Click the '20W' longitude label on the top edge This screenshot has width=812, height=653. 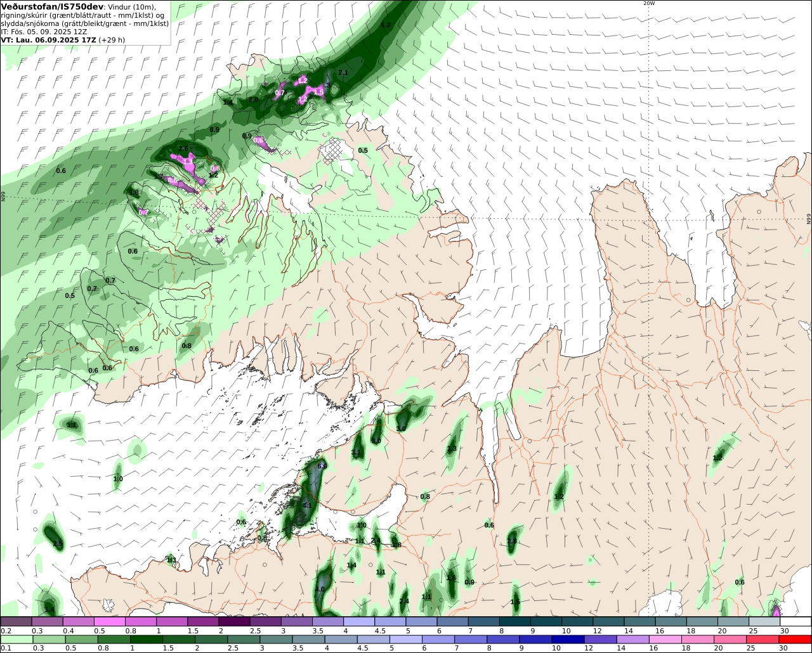point(648,3)
